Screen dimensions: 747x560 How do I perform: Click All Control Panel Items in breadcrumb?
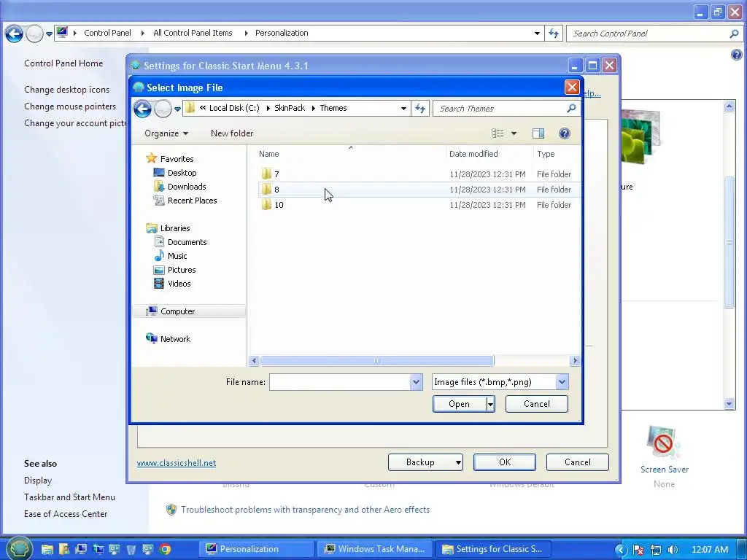pyautogui.click(x=193, y=33)
